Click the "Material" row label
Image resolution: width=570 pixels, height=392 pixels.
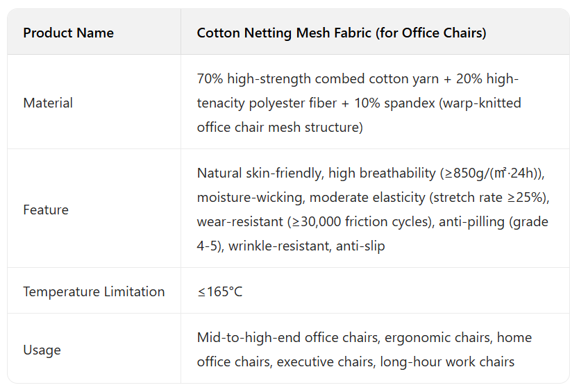click(48, 103)
